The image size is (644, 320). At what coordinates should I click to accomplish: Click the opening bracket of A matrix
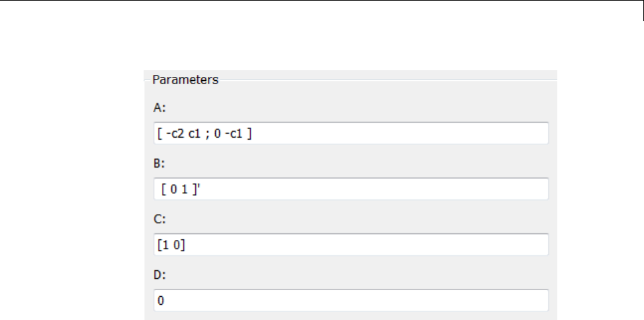[x=158, y=134]
